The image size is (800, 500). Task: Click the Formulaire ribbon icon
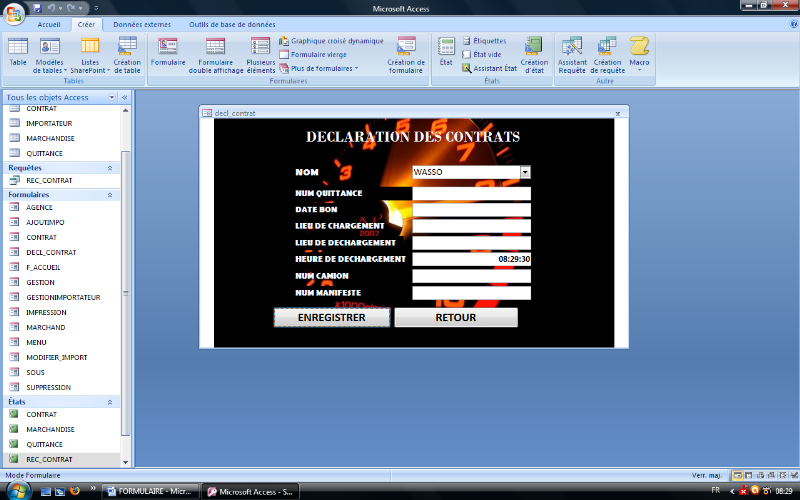click(168, 52)
